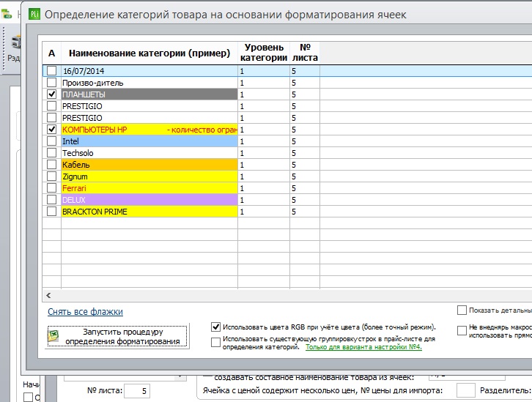Click the Techsolo name cell
This screenshot has width=532, height=402.
[149, 152]
